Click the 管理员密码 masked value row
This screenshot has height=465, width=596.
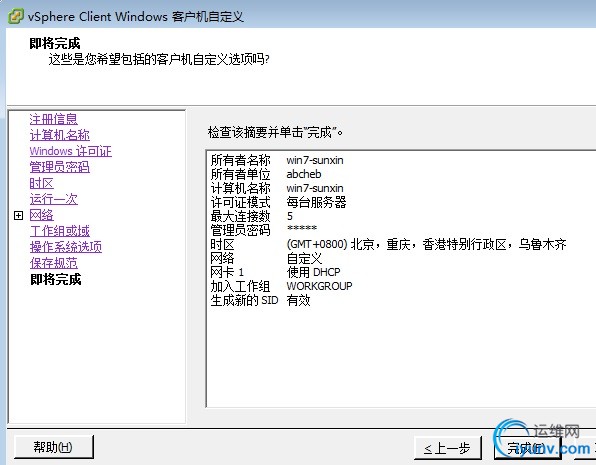click(263, 230)
